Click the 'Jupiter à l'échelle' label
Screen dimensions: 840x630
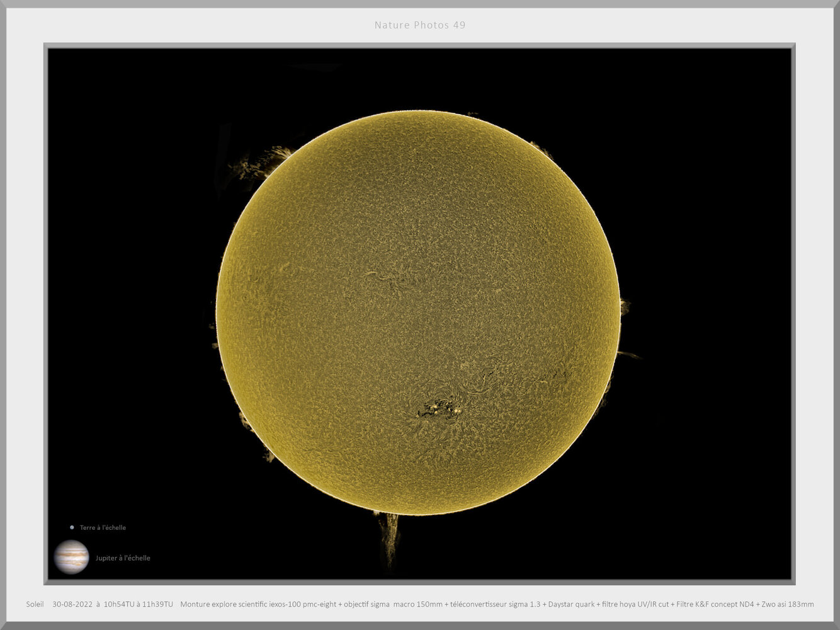123,558
